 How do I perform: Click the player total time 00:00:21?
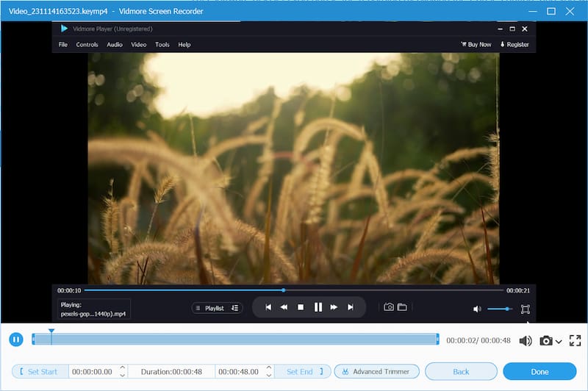coord(518,290)
